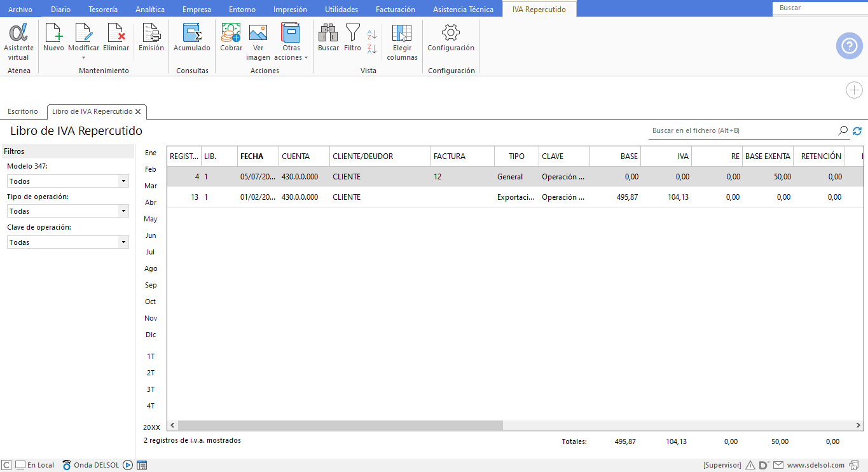Click the Exportaci... tipo cell
The image size is (868, 472).
(x=516, y=197)
